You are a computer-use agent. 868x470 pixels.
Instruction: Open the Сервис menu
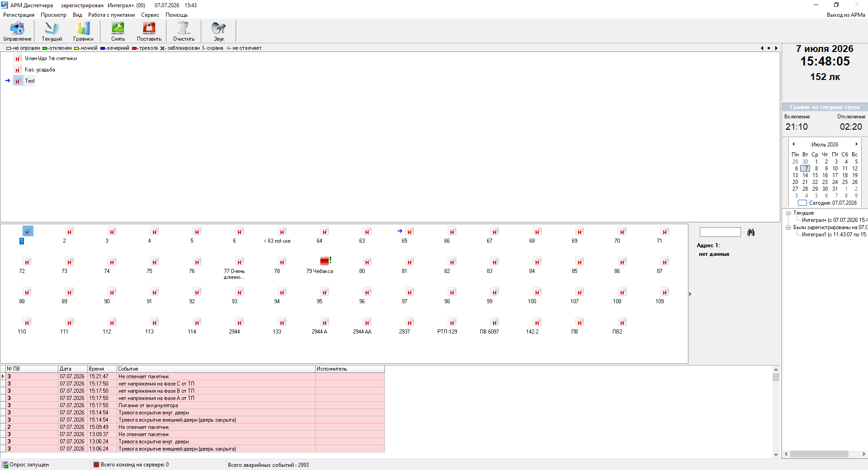coord(150,15)
